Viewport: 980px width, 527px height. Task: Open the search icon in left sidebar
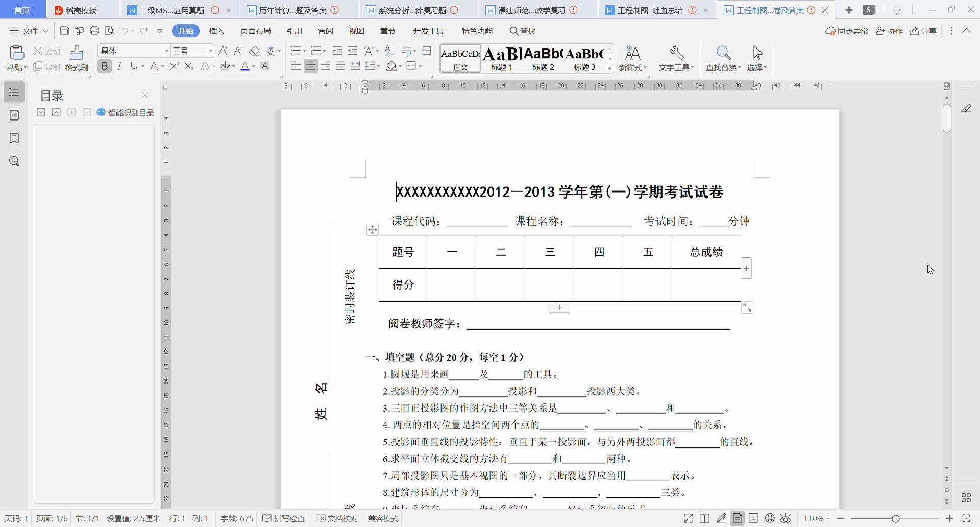point(14,161)
